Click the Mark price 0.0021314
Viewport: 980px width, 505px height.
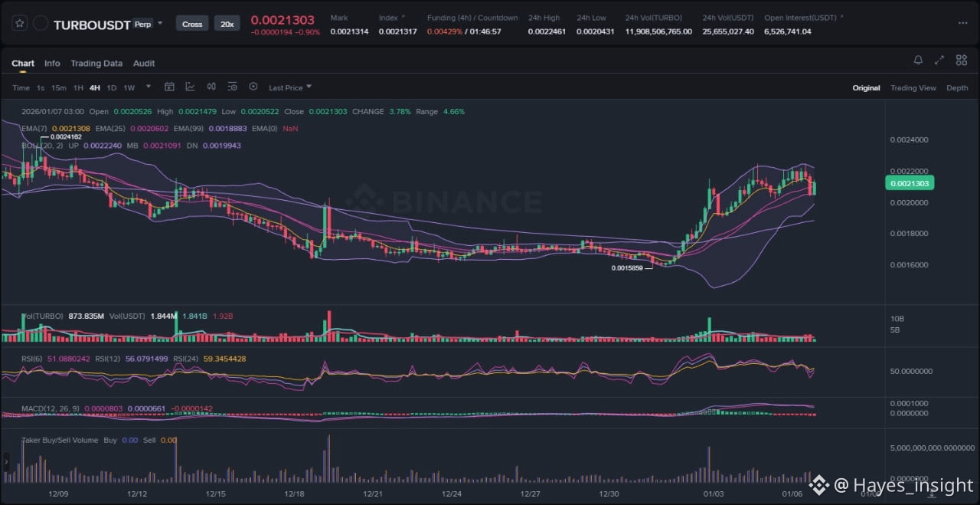[x=349, y=31]
